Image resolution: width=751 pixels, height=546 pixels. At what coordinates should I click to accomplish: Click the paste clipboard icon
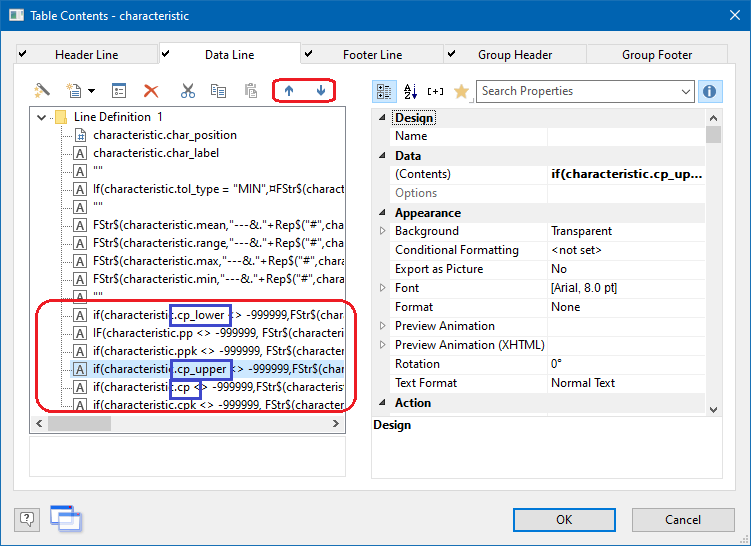click(250, 91)
